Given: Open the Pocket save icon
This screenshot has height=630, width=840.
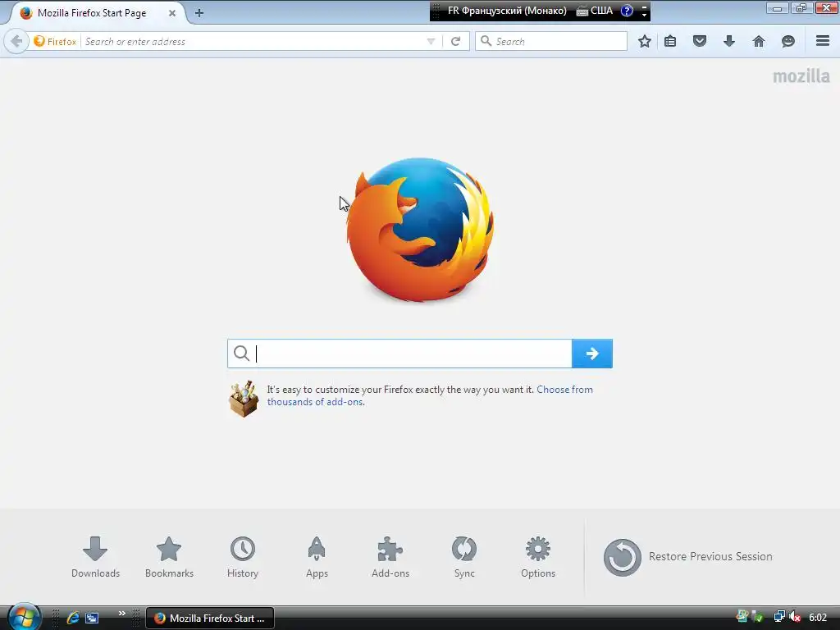Looking at the screenshot, I should click(x=700, y=41).
